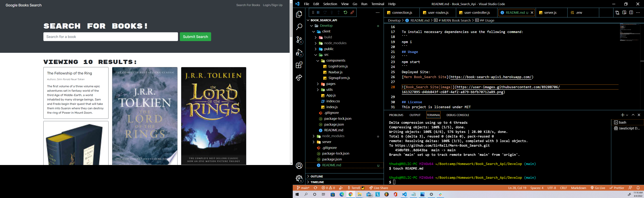The width and height of the screenshot is (644, 198).
Task: Maximize the terminal panel size chevron
Action: coord(633,115)
